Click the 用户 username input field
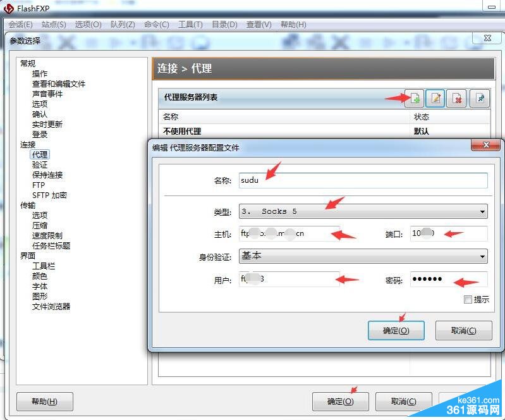The height and width of the screenshot is (420, 505). click(x=289, y=279)
